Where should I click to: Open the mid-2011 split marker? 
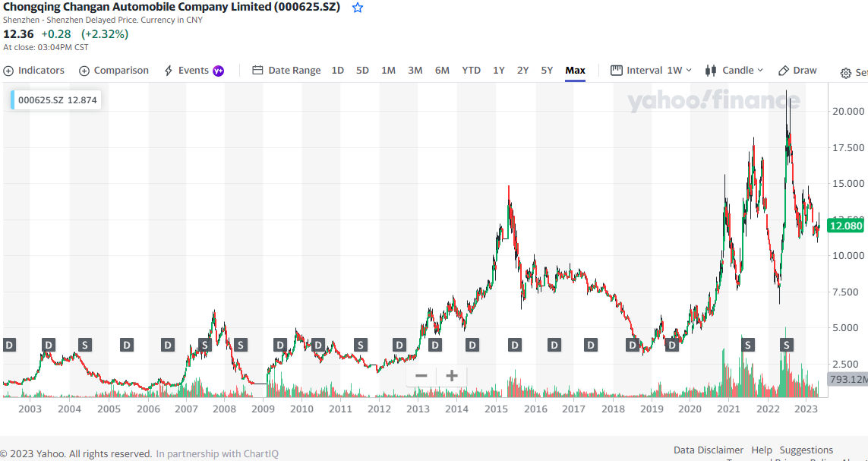tap(361, 346)
